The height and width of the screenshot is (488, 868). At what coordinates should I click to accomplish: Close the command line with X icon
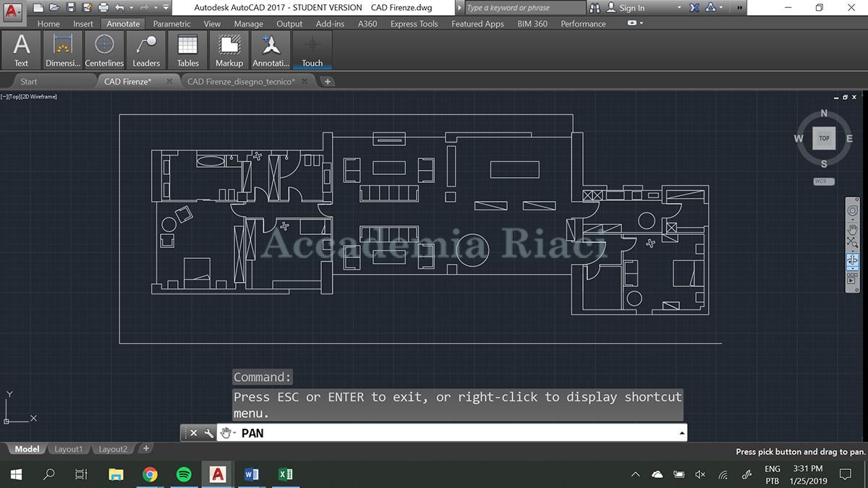[x=193, y=433]
